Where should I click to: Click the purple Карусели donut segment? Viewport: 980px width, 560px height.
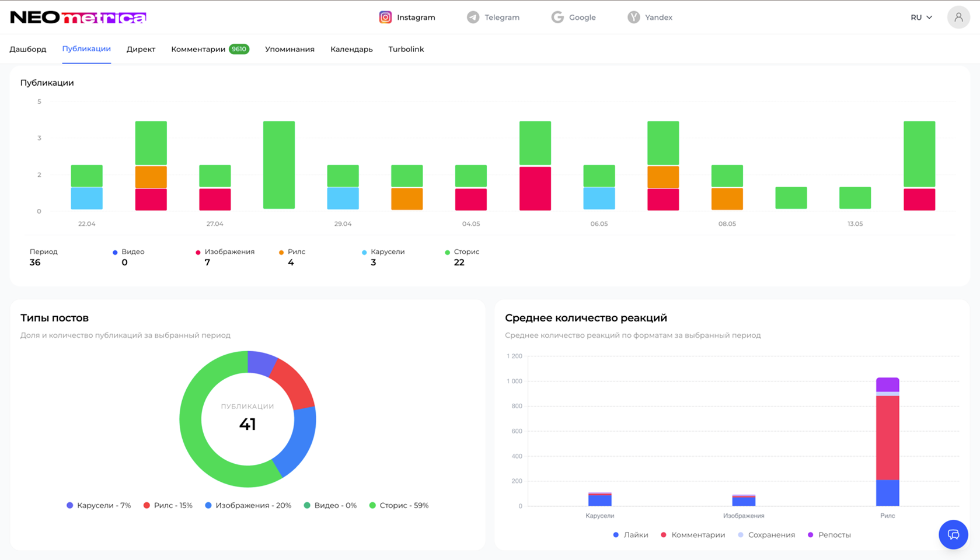tap(261, 362)
